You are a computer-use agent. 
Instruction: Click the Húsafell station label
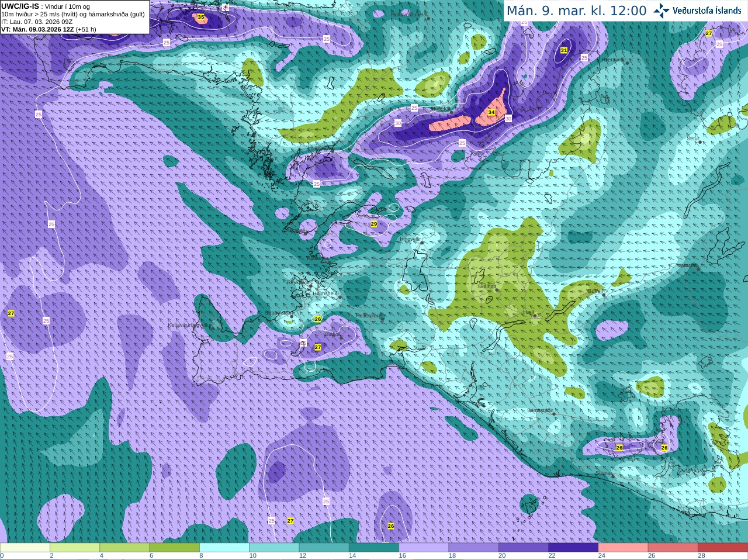coord(441,109)
